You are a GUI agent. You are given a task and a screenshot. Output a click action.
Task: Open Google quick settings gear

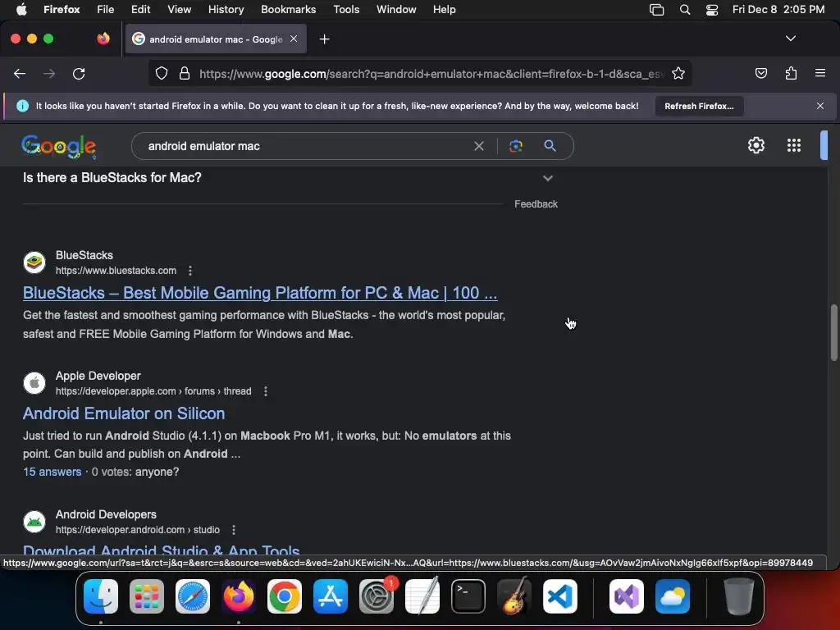[756, 145]
